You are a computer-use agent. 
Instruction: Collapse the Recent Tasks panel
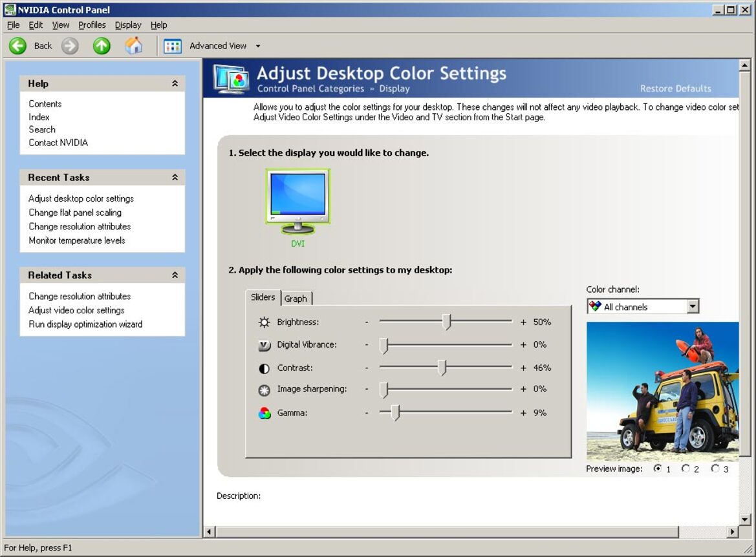pos(175,177)
